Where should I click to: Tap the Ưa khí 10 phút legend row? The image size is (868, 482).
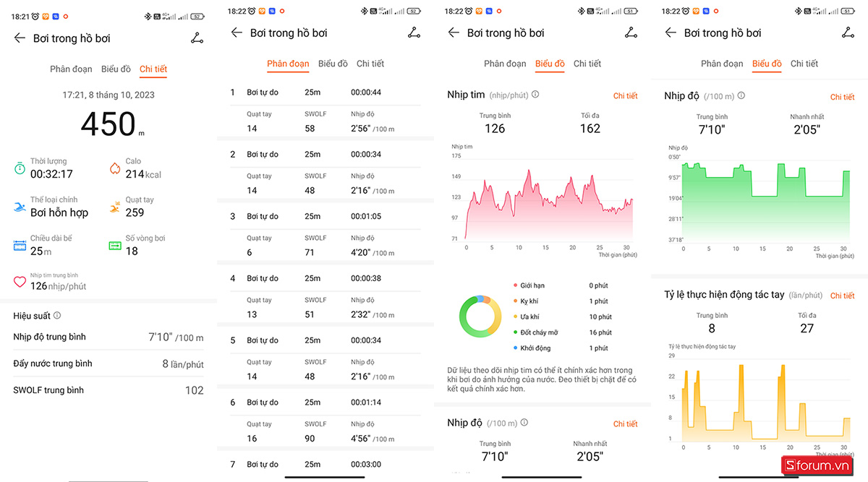tap(562, 317)
